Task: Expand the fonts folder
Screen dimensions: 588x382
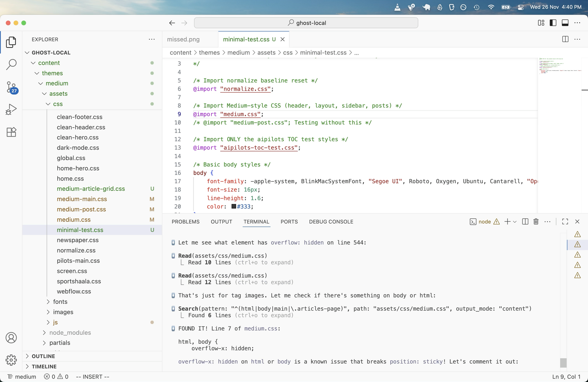Action: click(60, 302)
